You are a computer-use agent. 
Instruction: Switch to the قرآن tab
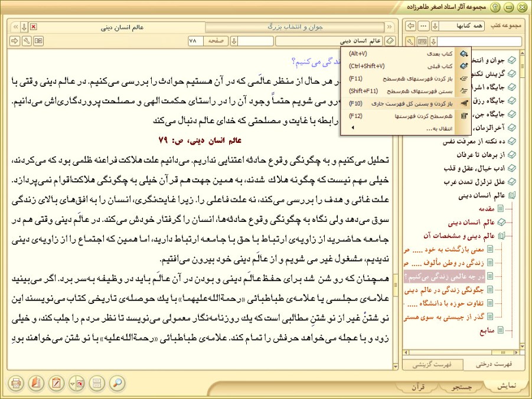click(418, 387)
